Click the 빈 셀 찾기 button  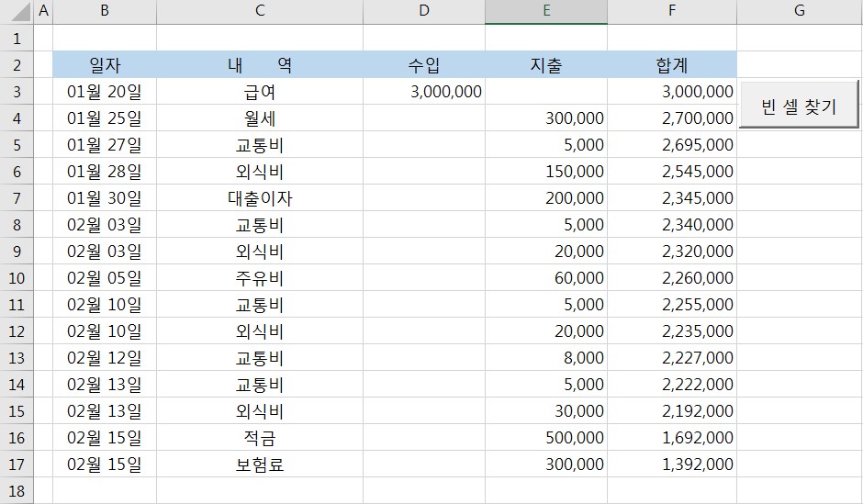tap(799, 105)
